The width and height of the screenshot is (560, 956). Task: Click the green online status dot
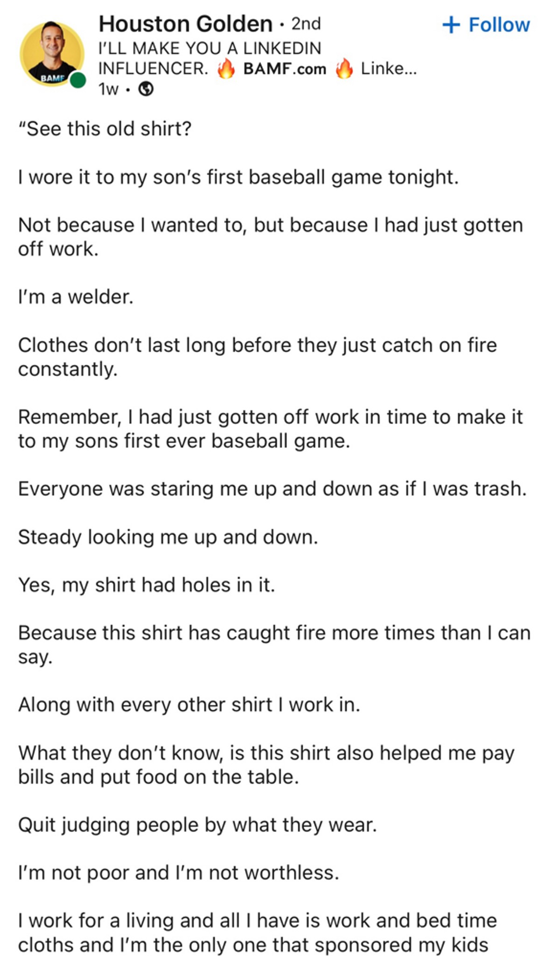click(78, 80)
